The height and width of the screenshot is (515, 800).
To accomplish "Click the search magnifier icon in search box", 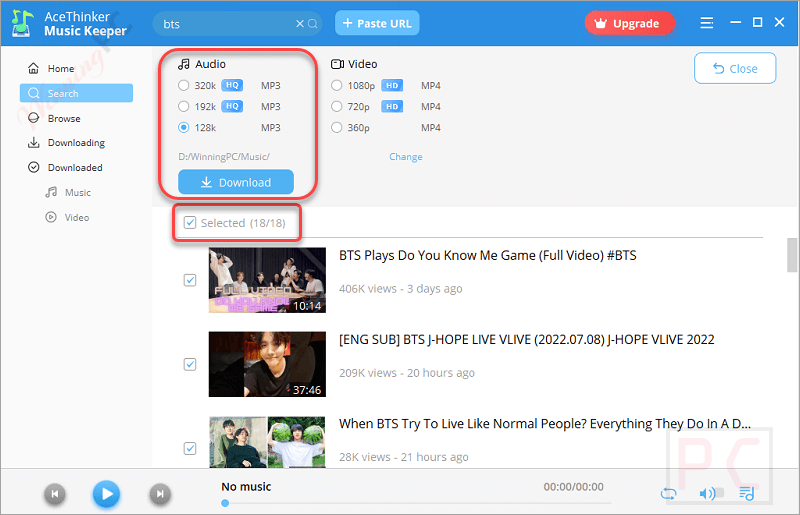I will pyautogui.click(x=313, y=24).
